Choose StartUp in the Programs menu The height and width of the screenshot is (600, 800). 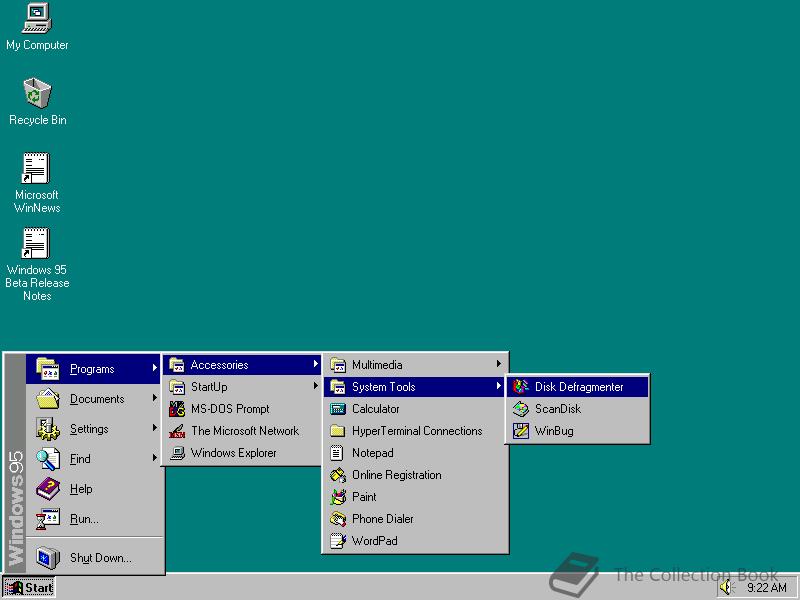click(242, 387)
